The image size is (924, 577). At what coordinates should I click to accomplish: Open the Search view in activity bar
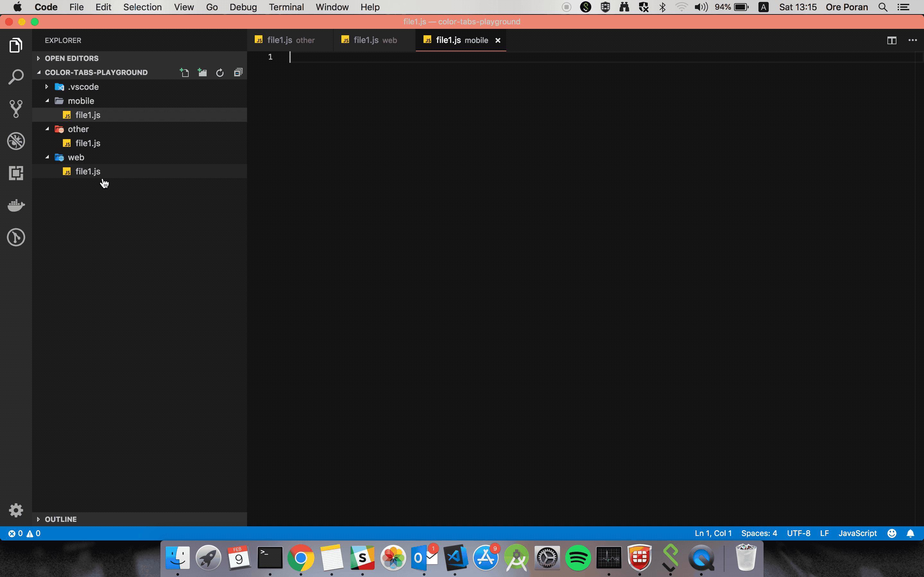pyautogui.click(x=16, y=77)
